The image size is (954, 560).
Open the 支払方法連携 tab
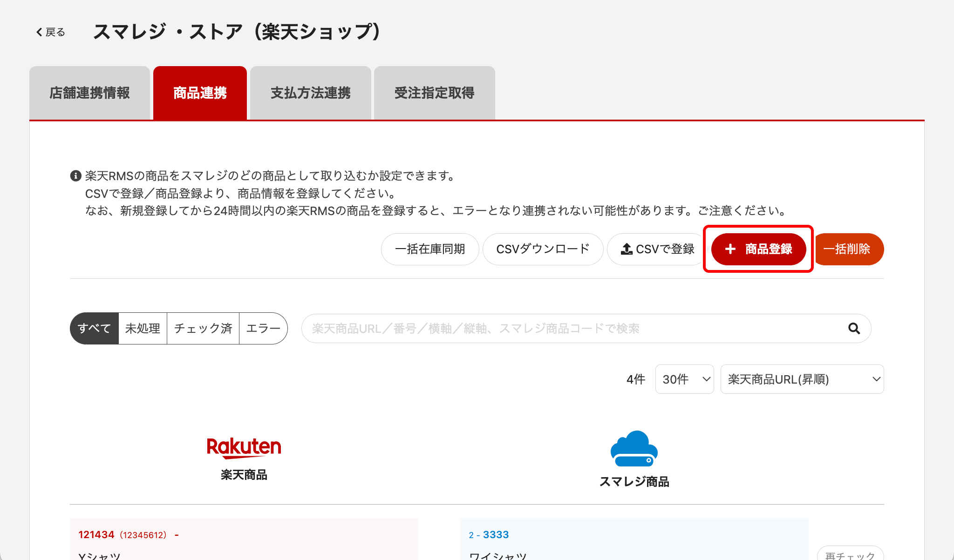coord(310,93)
